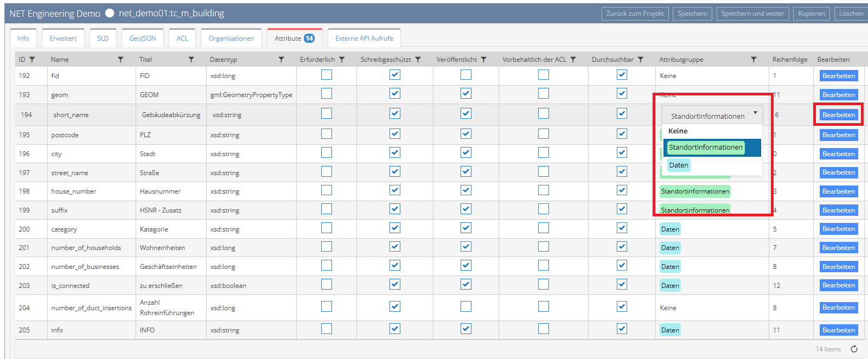This screenshot has height=359, width=868.
Task: Toggle Veröffentlicht checkbox for fid row
Action: click(x=466, y=75)
